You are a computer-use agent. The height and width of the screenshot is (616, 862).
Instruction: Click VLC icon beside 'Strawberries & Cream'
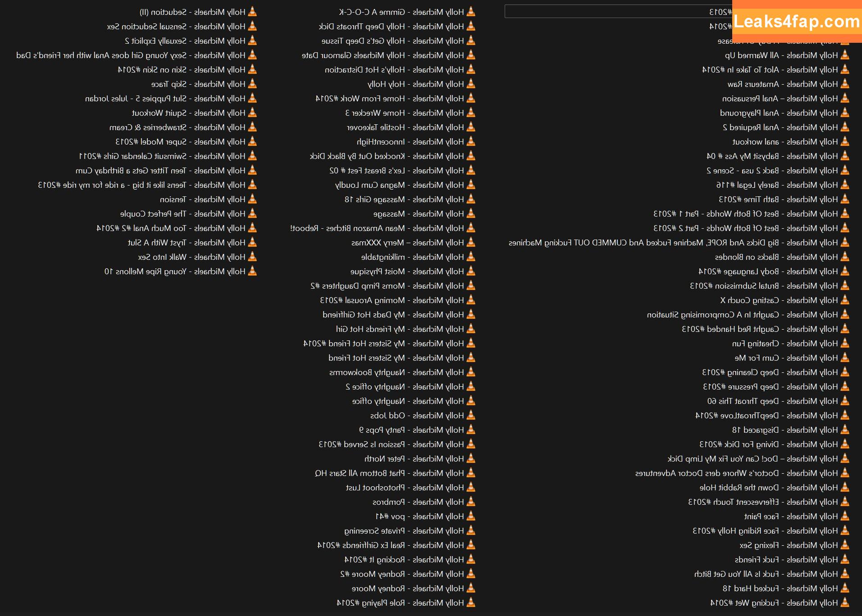pos(253,127)
